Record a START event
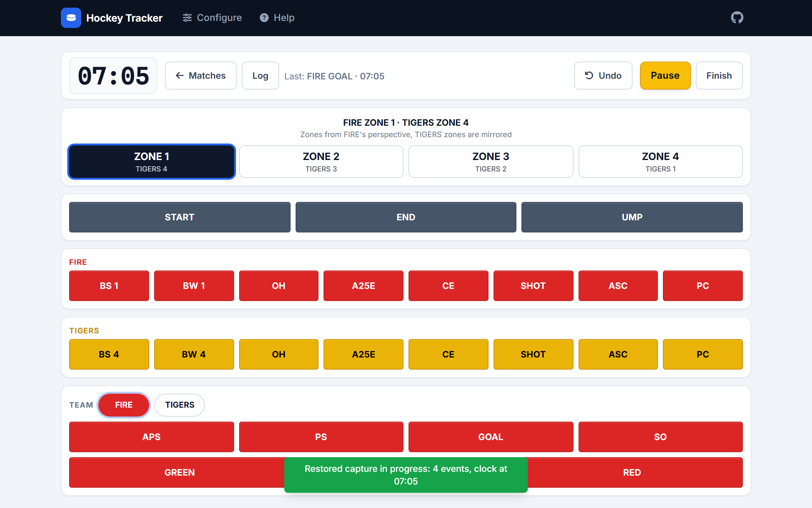This screenshot has width=812, height=508. tap(180, 217)
